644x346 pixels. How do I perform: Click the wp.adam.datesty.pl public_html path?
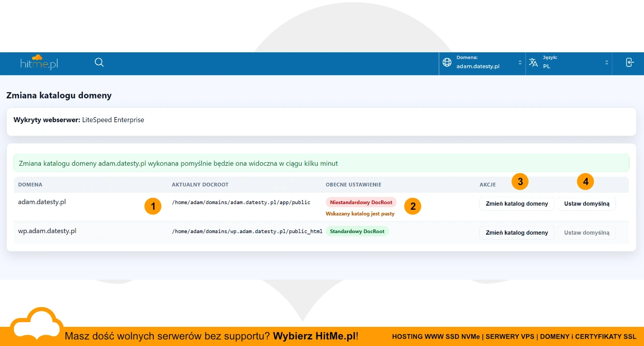[247, 232]
